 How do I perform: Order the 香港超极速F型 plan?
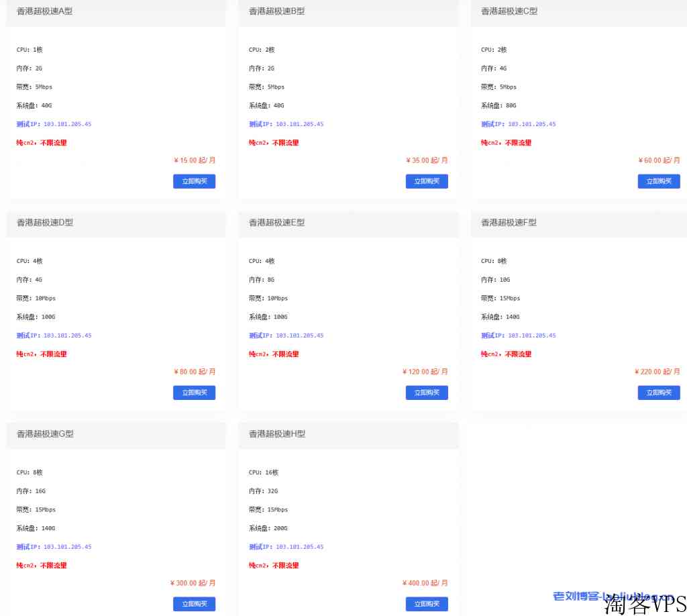(658, 393)
